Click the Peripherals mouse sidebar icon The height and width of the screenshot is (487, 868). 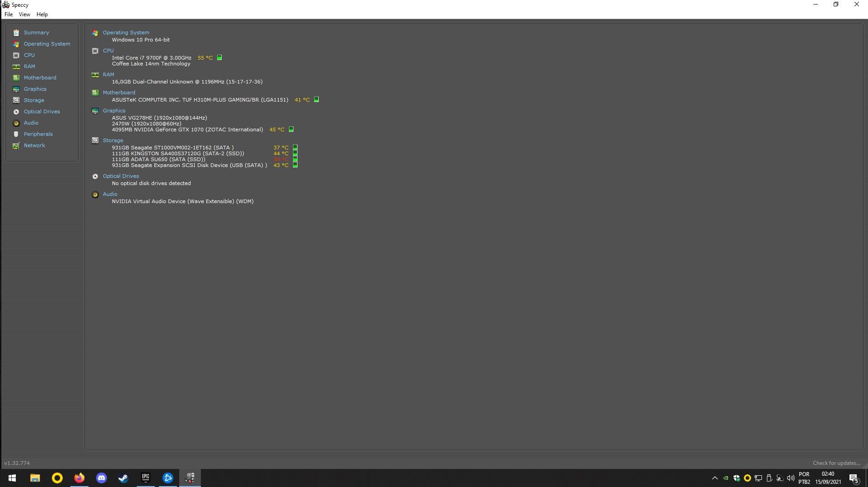pos(16,134)
